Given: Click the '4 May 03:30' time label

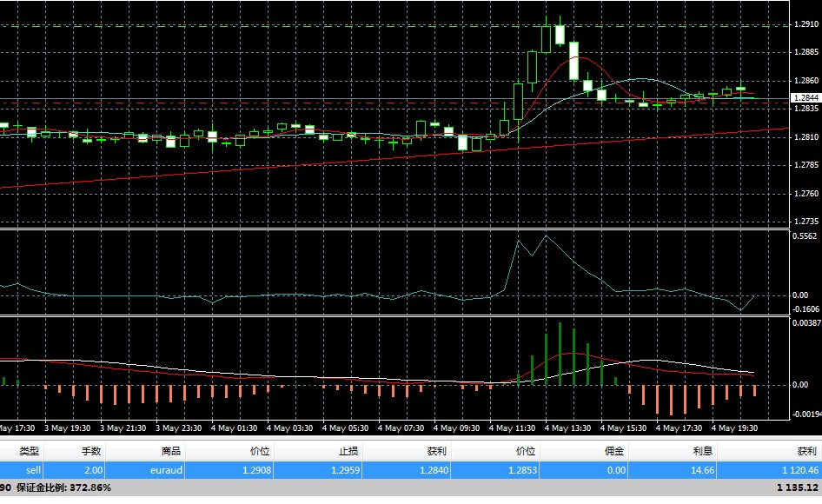Looking at the screenshot, I should click(290, 428).
